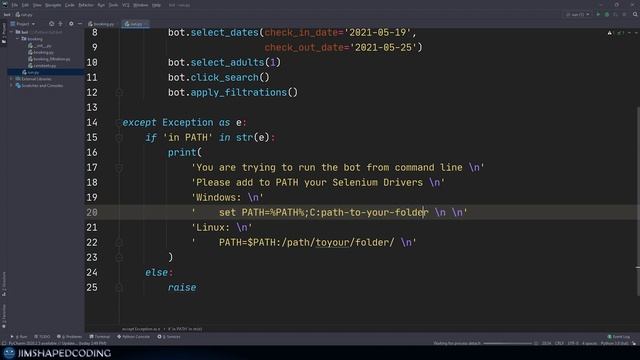640x360 pixels.
Task: Click the locate/select opened file icon
Action: click(x=51, y=24)
